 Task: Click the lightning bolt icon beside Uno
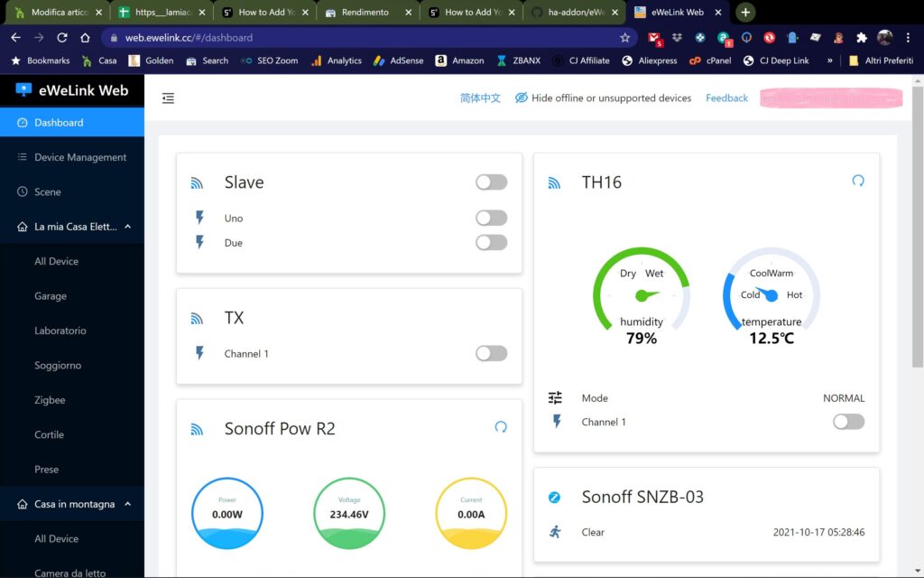(x=199, y=218)
